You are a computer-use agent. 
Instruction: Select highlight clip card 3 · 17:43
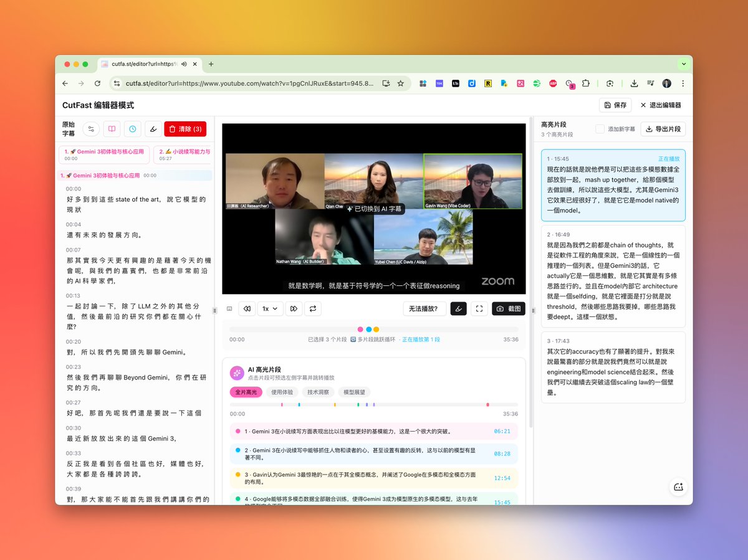pyautogui.click(x=613, y=367)
